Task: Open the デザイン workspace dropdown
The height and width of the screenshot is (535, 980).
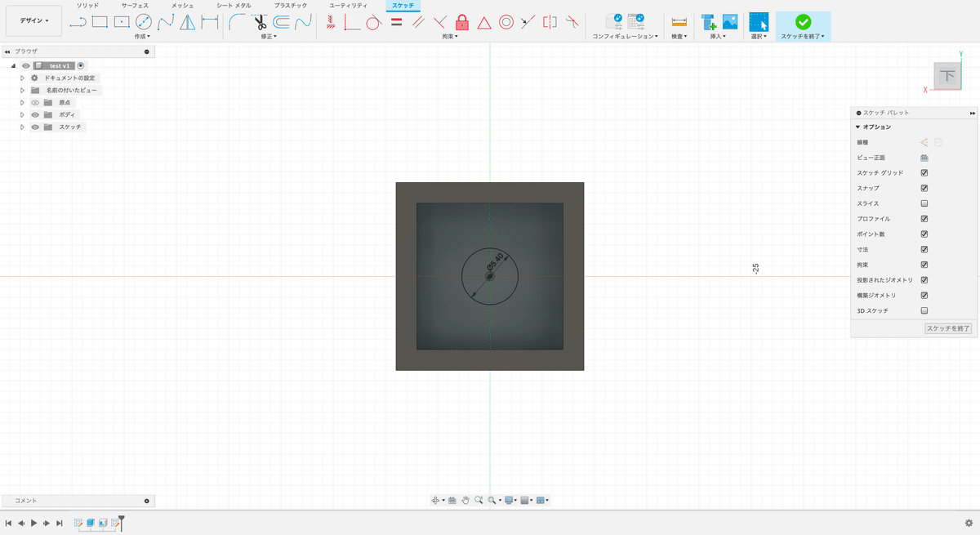Action: pos(33,20)
